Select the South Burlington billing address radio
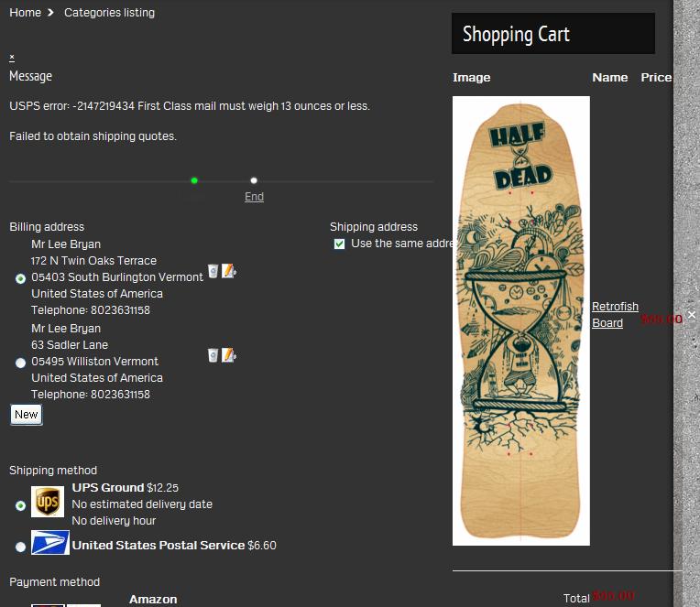The image size is (700, 607). [x=20, y=278]
